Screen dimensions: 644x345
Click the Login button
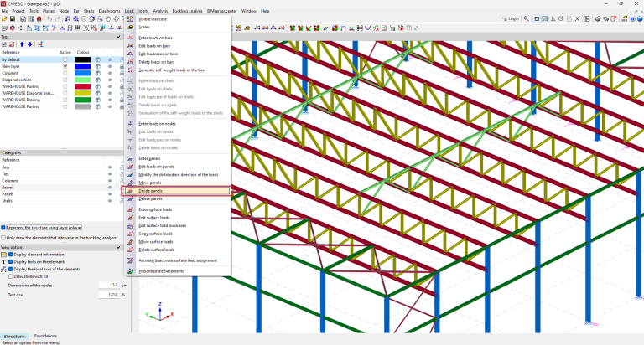(x=512, y=18)
